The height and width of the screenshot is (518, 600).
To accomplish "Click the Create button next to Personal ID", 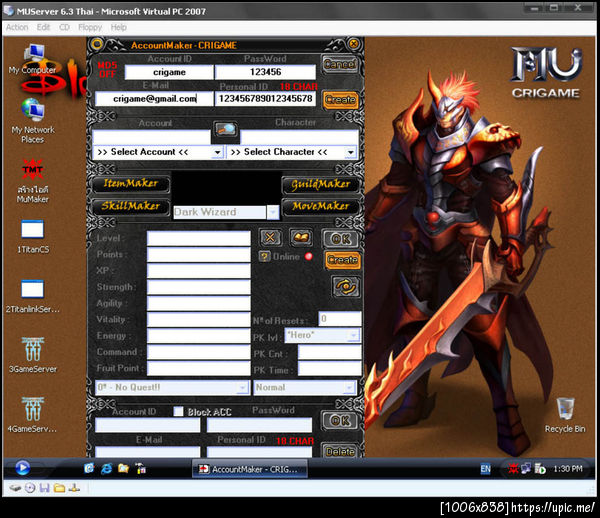I will click(x=340, y=99).
